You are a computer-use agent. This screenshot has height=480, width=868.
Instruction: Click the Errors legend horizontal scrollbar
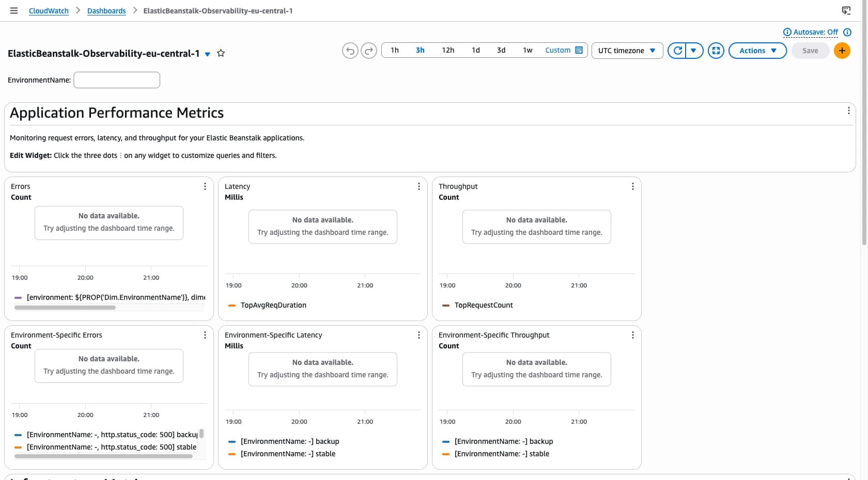pyautogui.click(x=65, y=308)
